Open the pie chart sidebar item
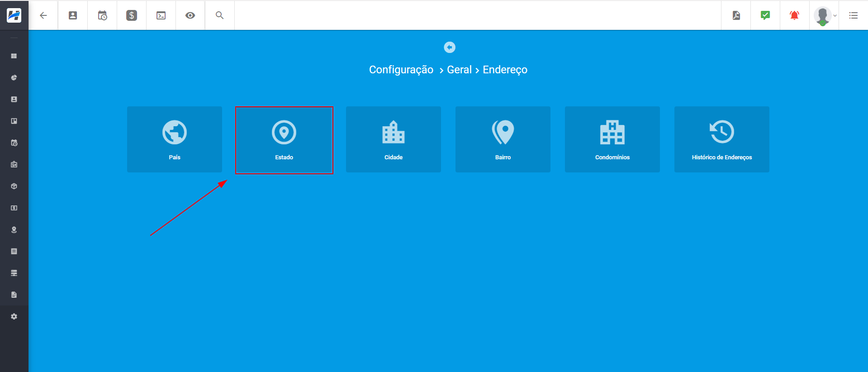 [14, 78]
